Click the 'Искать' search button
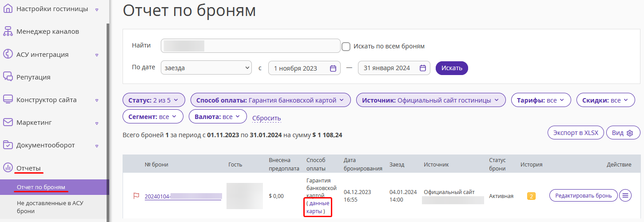The width and height of the screenshot is (644, 222). 452,68
